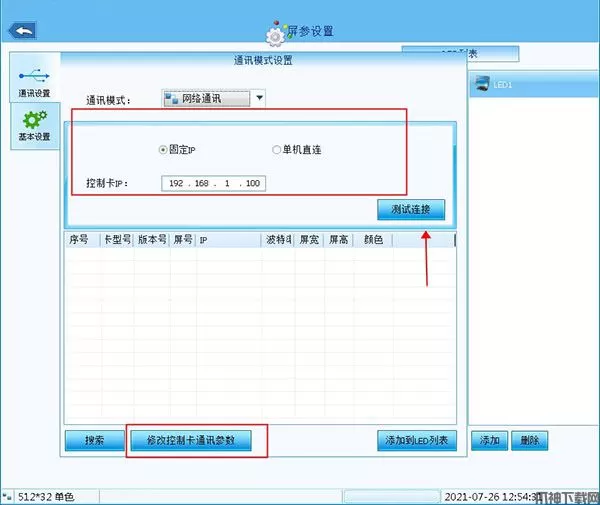The image size is (600, 505).
Task: Open 通讯设置 side tab
Action: click(34, 78)
